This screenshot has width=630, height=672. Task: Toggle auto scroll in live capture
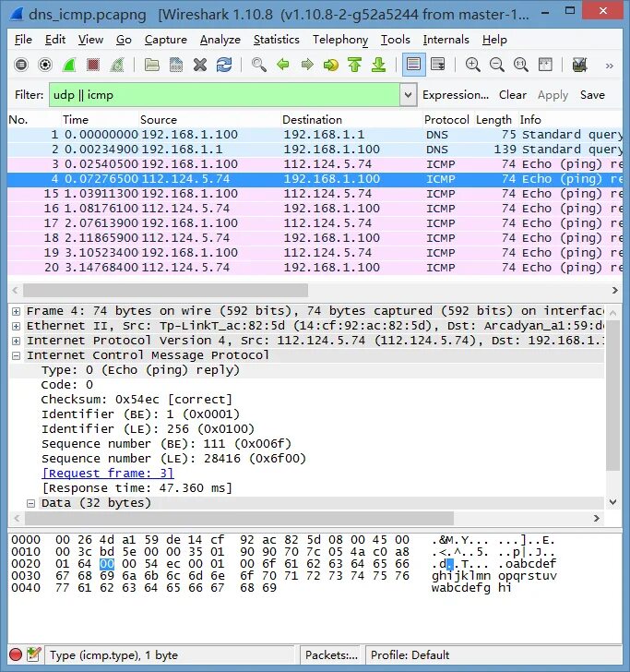click(438, 66)
